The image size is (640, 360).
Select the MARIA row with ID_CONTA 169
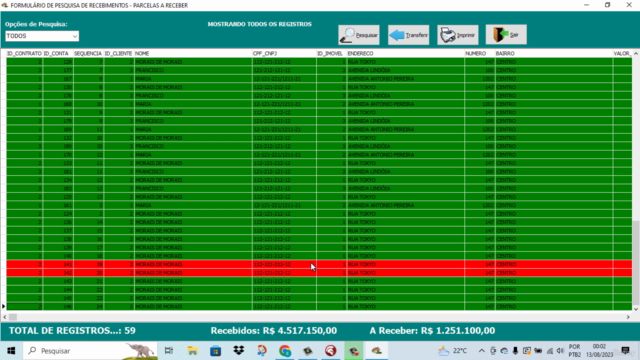pos(319,129)
